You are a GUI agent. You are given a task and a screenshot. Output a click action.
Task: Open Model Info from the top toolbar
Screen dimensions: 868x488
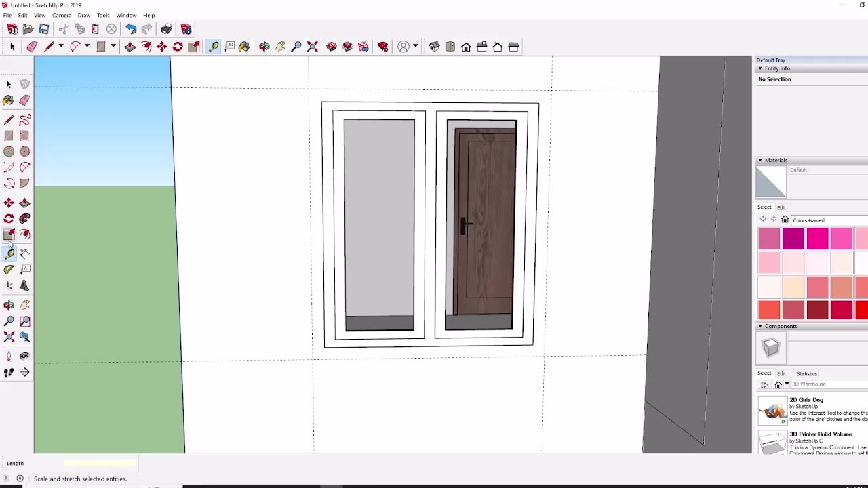point(186,29)
